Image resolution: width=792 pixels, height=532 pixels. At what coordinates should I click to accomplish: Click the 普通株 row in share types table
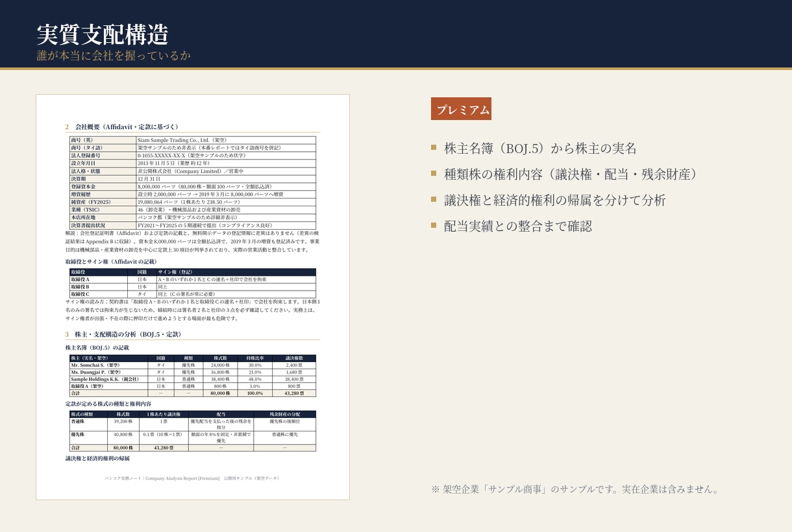(193, 424)
